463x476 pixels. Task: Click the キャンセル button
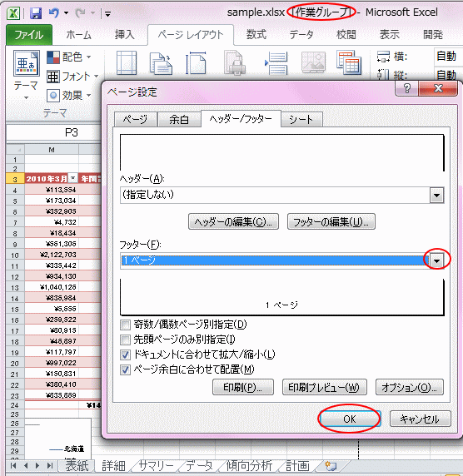[421, 419]
